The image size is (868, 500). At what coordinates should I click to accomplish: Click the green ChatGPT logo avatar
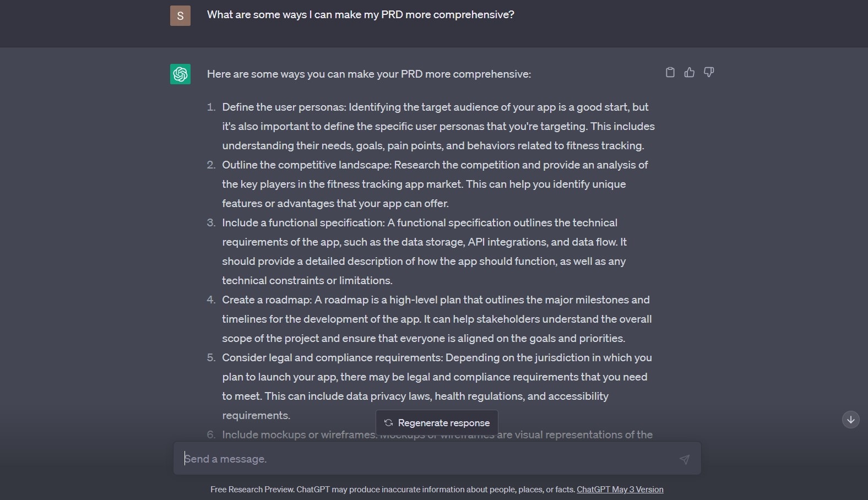coord(180,74)
